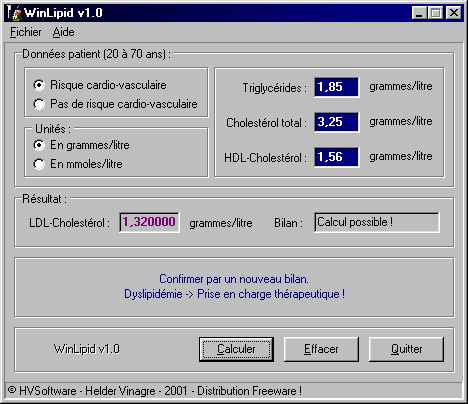The image size is (468, 404).
Task: Click the WinLipid app icon in title bar
Action: (14, 13)
